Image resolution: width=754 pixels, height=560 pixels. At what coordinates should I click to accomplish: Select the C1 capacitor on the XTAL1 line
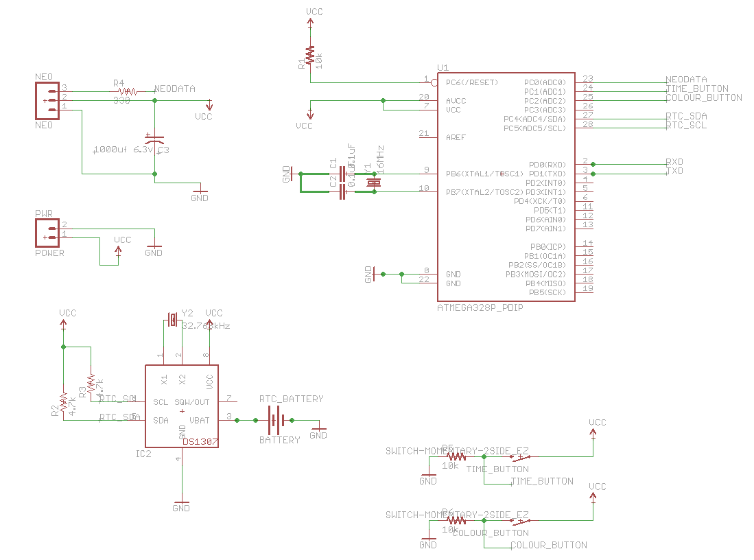point(342,174)
